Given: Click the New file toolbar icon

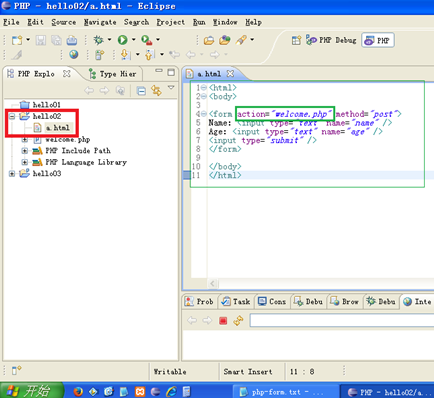Looking at the screenshot, I should 17,40.
